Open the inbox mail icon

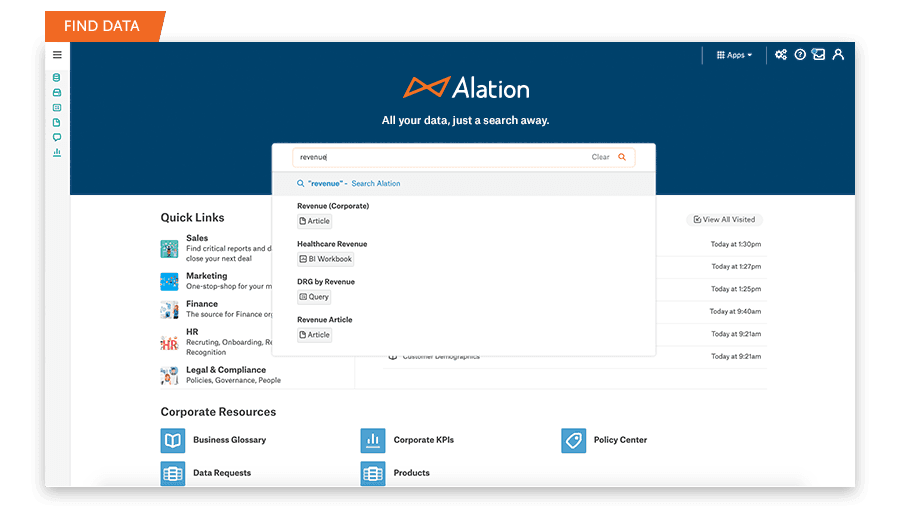point(818,54)
